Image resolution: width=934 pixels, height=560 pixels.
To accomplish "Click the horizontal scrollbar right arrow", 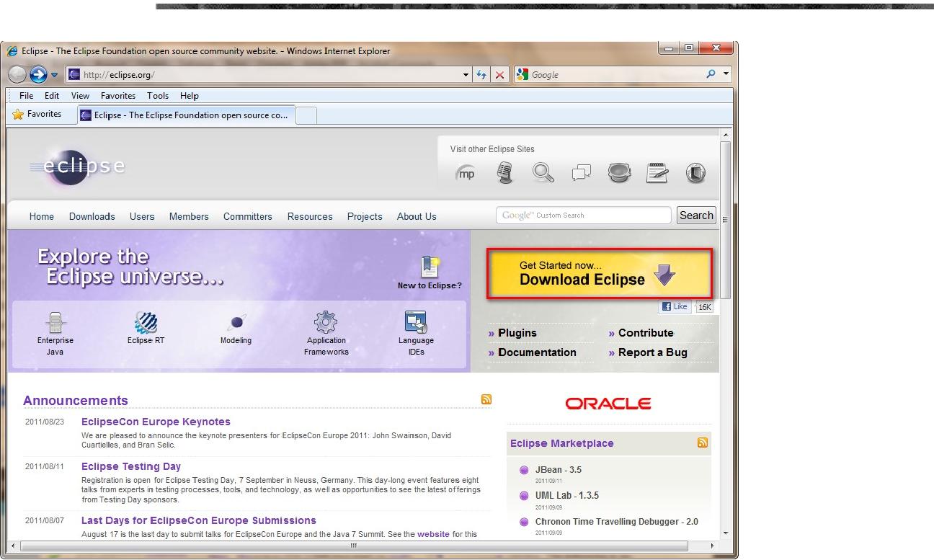I will click(713, 546).
